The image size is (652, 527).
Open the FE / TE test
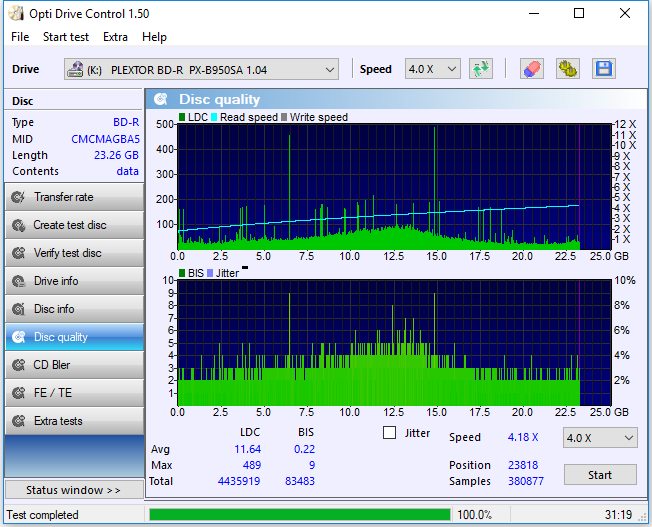pyautogui.click(x=73, y=393)
